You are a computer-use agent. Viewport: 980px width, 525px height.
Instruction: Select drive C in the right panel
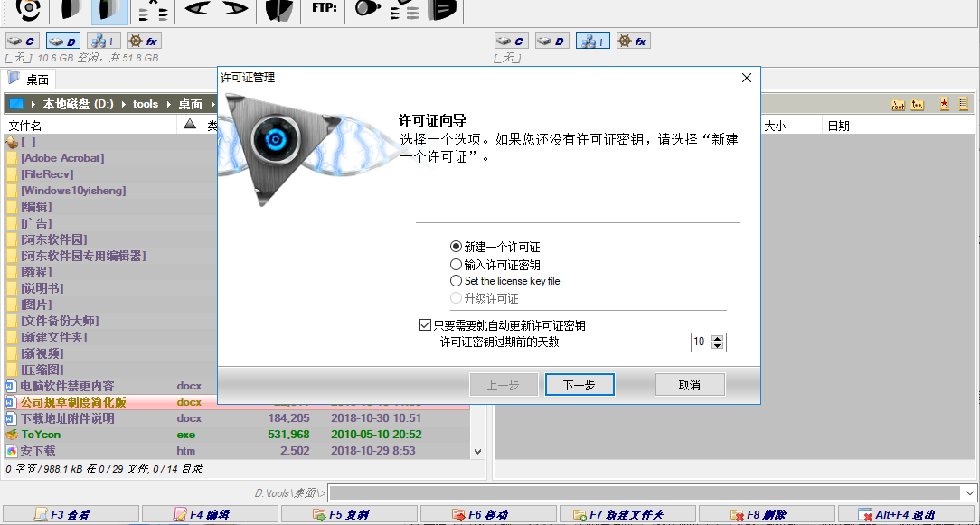point(512,42)
